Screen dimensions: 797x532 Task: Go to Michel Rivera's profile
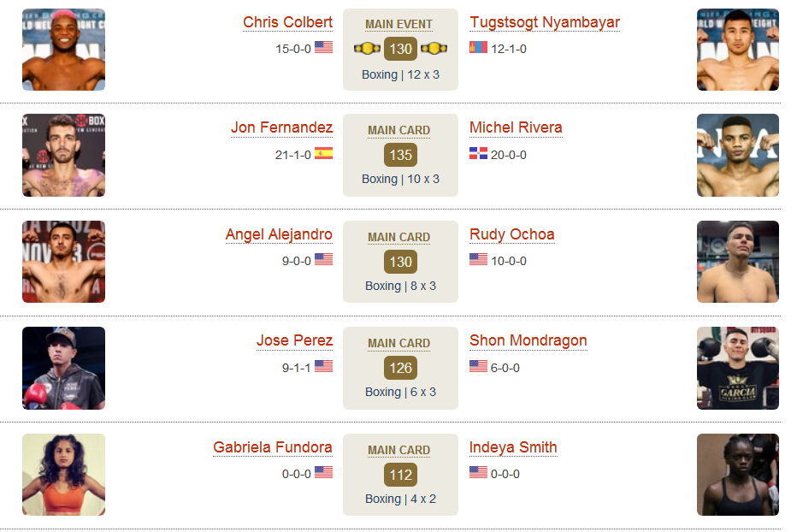[x=516, y=127]
